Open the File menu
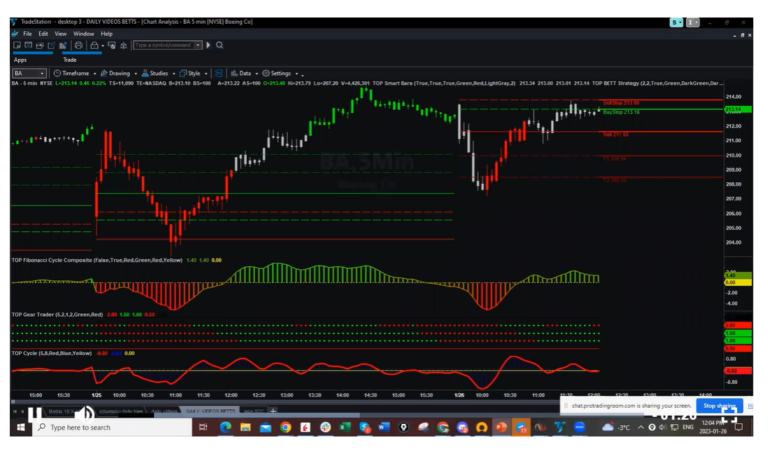 pos(27,33)
